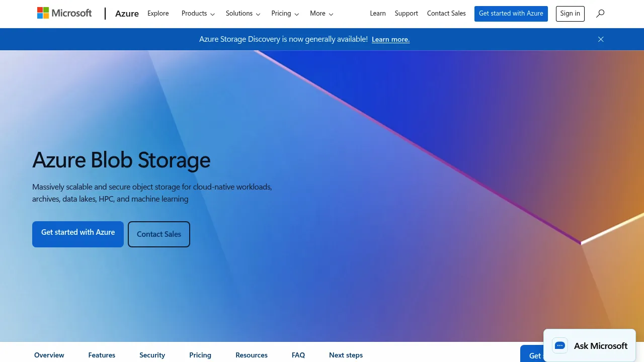
Task: Jump to the Next steps section tab
Action: click(346, 355)
